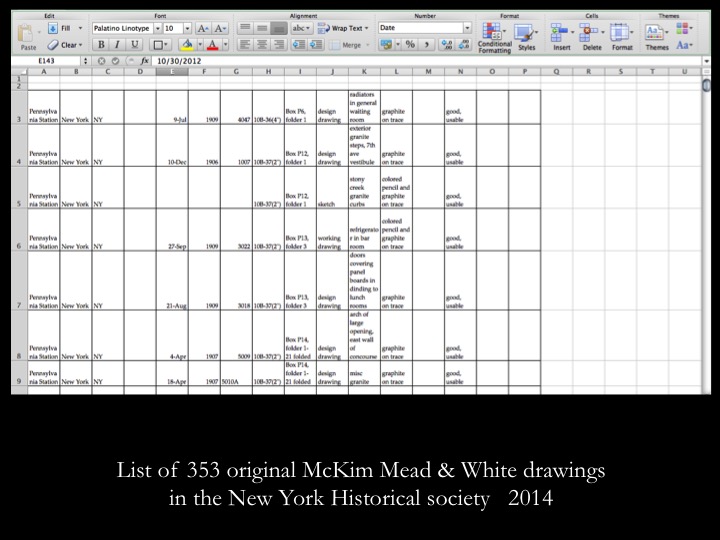Align text to top of cell
Screen dimensions: 720x540
click(x=245, y=28)
